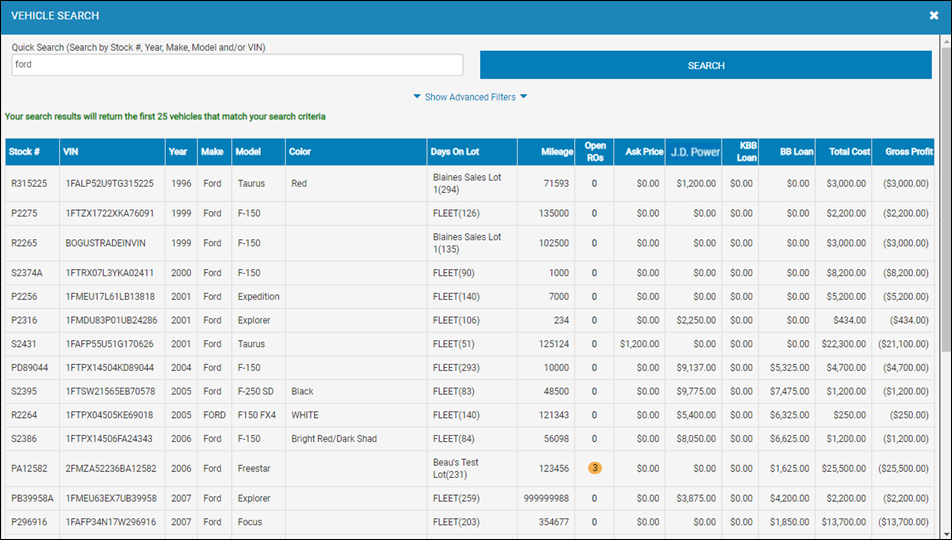Click Beau's Test Lot(231) cell
The width and height of the screenshot is (952, 540).
click(x=455, y=468)
